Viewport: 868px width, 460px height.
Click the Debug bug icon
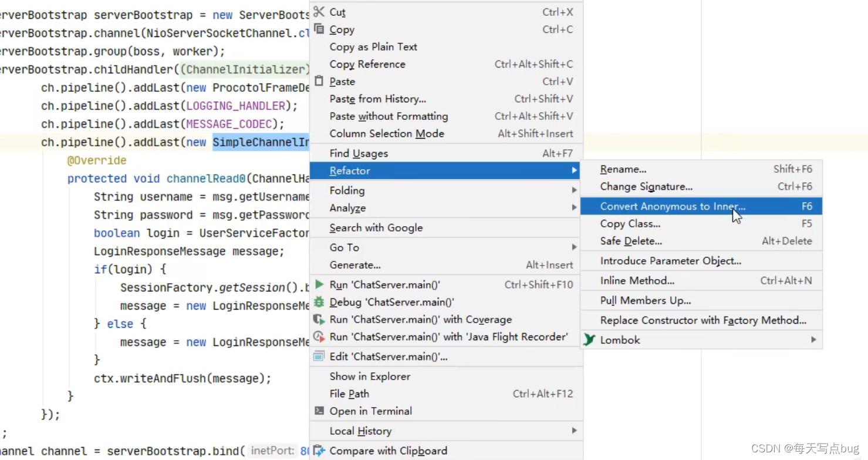pos(319,302)
